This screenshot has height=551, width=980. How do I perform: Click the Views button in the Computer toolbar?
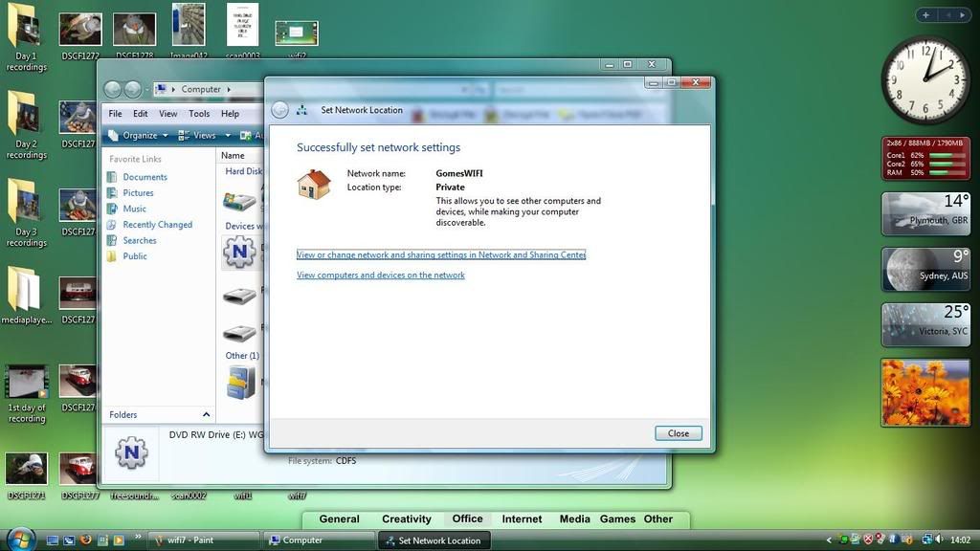pyautogui.click(x=197, y=135)
